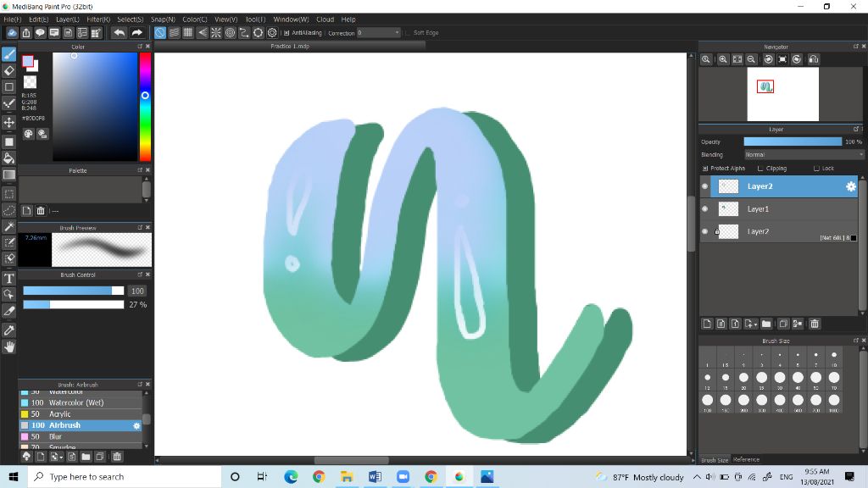The image size is (868, 488).
Task: Select the Operation tool
Action: (8, 294)
